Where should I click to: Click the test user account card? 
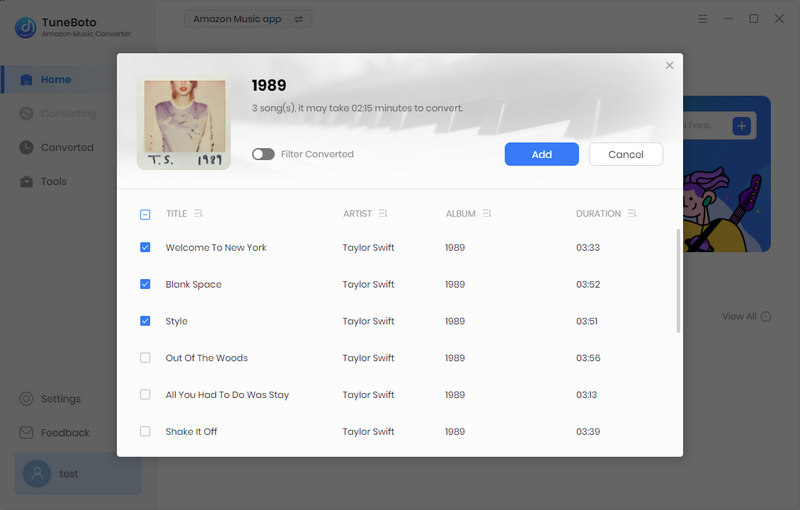click(x=78, y=474)
